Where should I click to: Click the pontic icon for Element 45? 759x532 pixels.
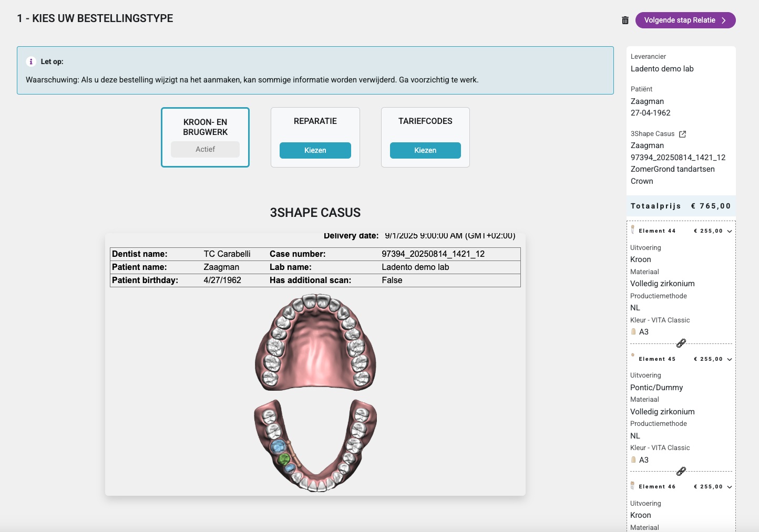click(633, 356)
